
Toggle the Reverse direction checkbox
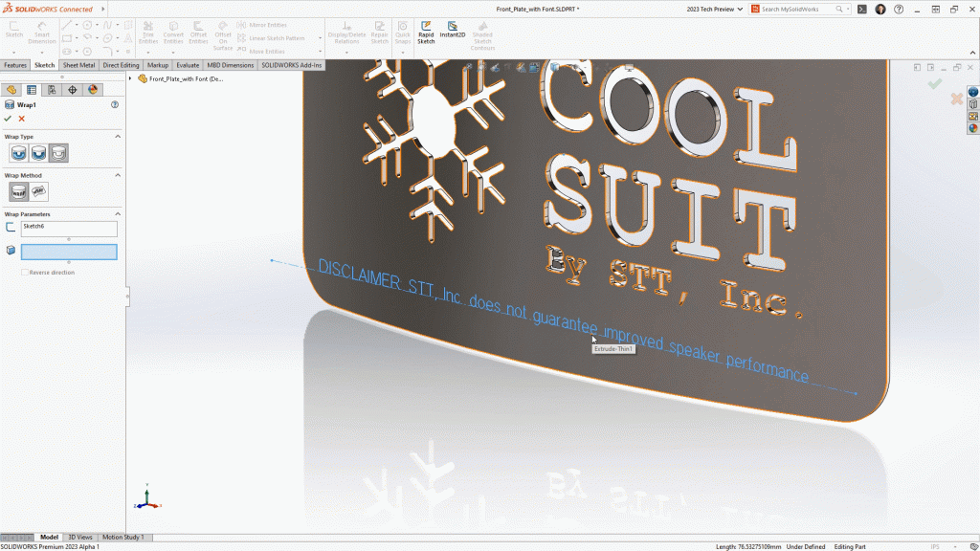(25, 273)
